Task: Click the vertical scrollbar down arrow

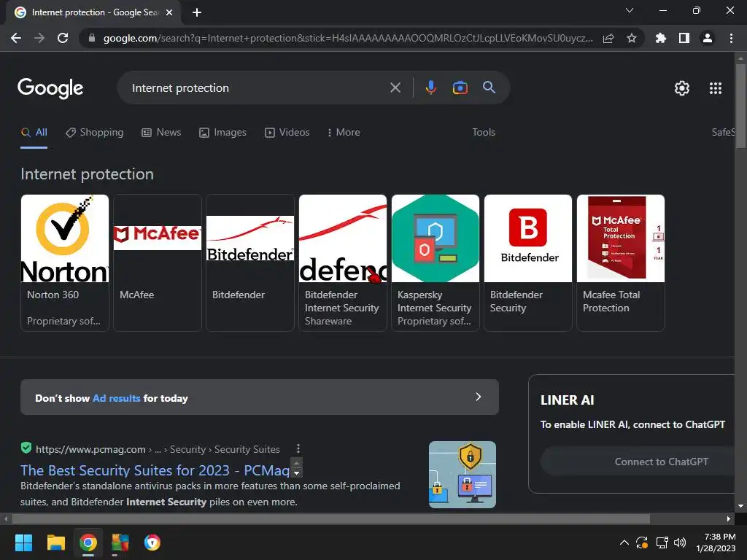Action: [741, 506]
